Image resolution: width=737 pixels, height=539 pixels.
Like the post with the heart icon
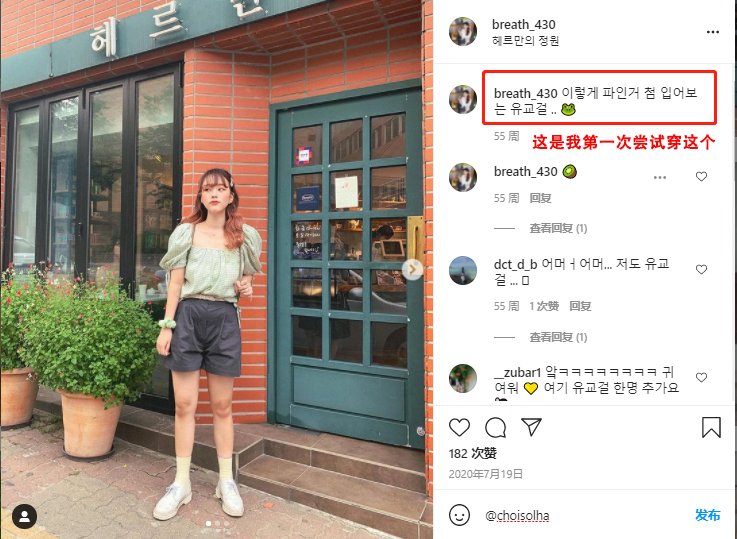click(459, 427)
